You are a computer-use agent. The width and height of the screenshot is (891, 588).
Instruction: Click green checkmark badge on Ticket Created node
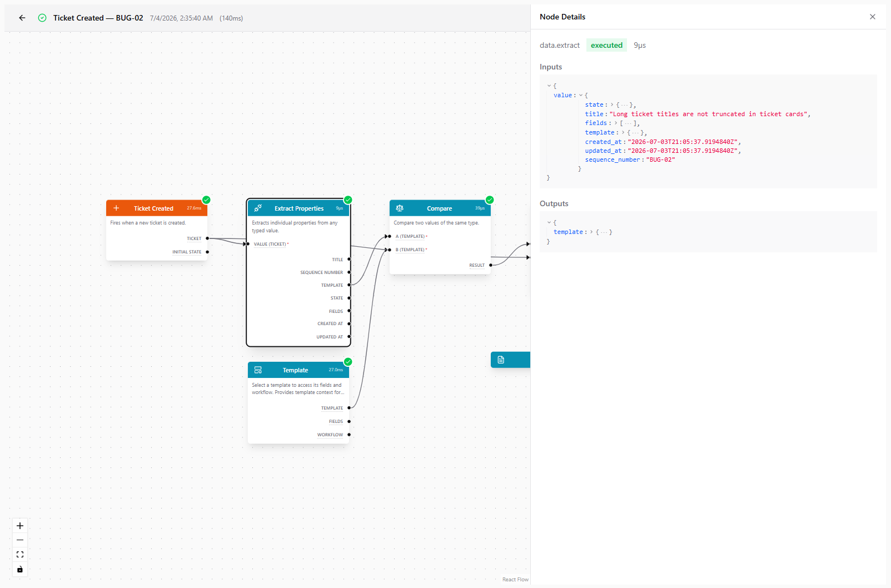(206, 200)
